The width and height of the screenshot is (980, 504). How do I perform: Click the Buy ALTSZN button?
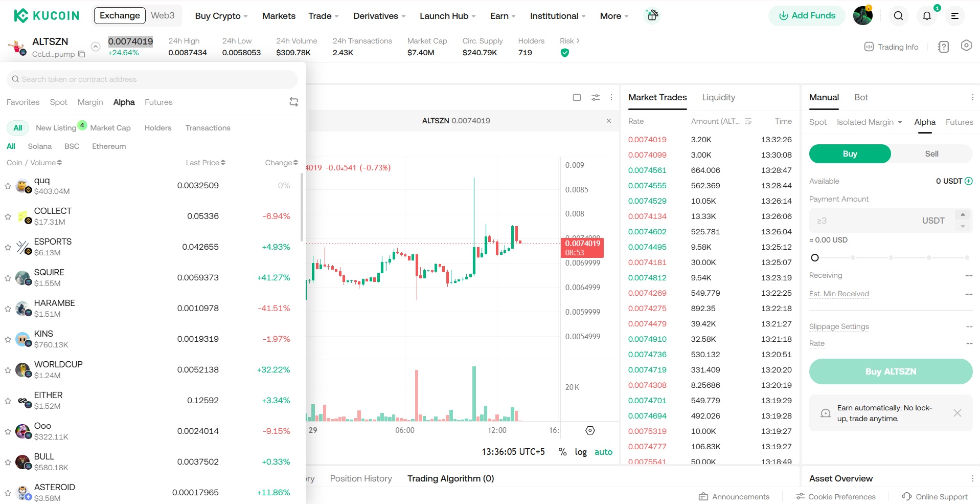[891, 371]
